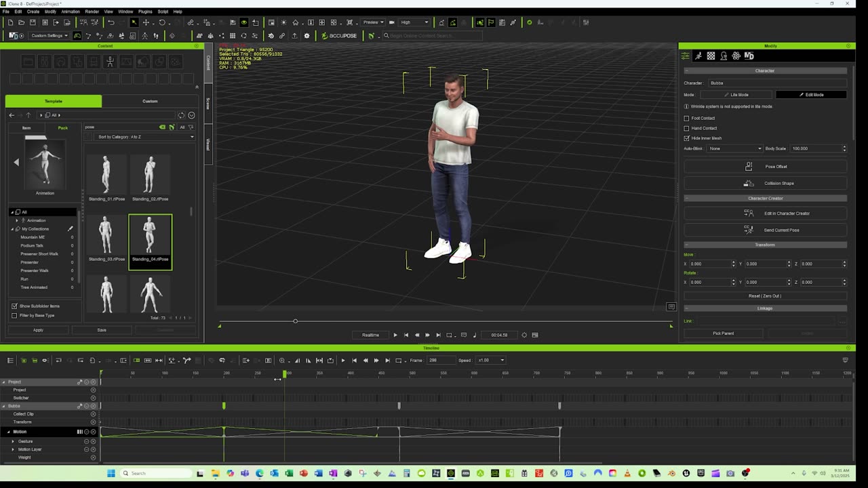This screenshot has width=868, height=488.
Task: Click the viewport playback scrubber handle
Action: point(295,321)
